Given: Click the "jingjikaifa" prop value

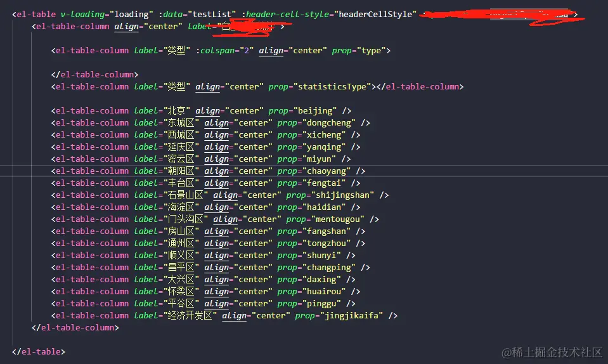Looking at the screenshot, I should pos(352,315).
